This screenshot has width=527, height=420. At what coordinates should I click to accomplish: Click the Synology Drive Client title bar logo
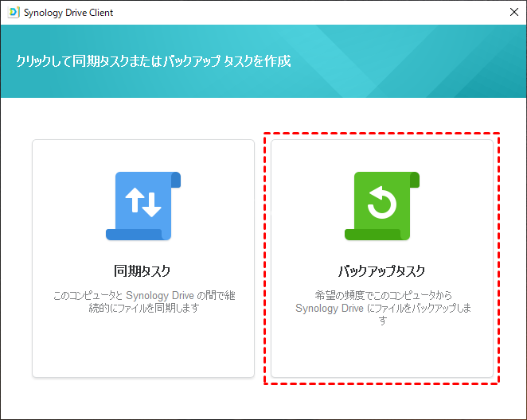coord(14,13)
